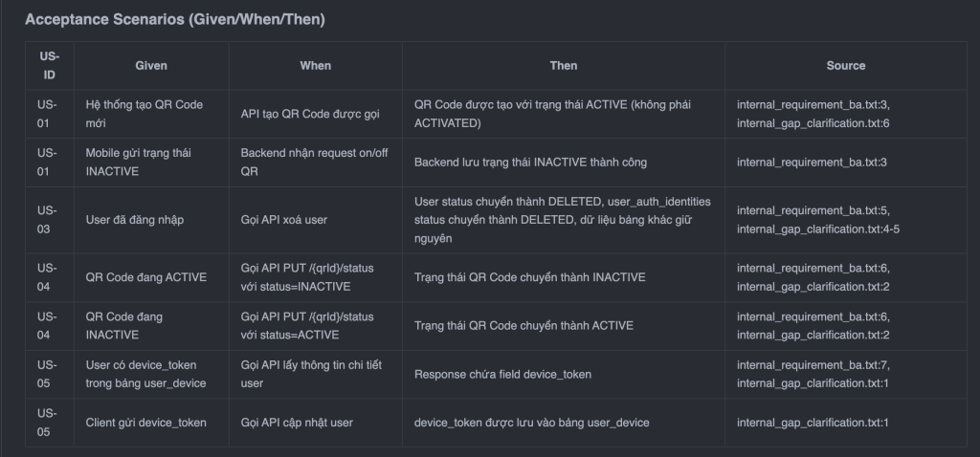The height and width of the screenshot is (457, 980).
Task: Click the Source column header
Action: point(845,65)
